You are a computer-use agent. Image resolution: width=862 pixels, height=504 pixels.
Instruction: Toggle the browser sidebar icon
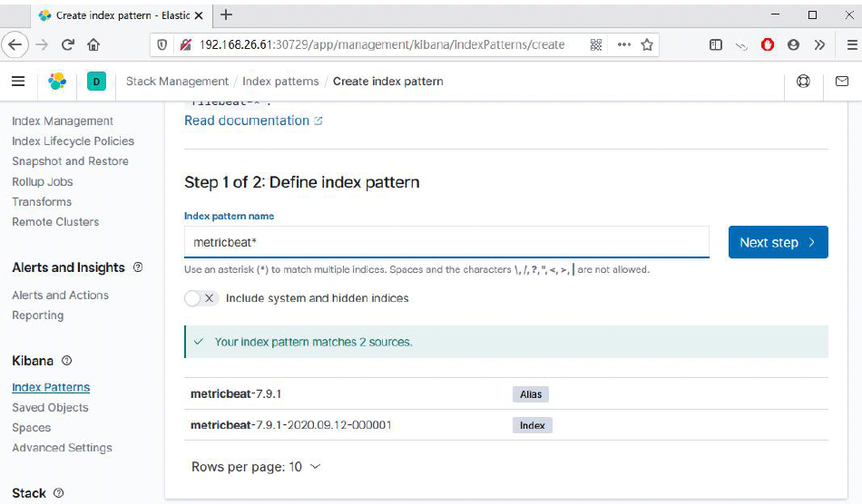point(716,44)
